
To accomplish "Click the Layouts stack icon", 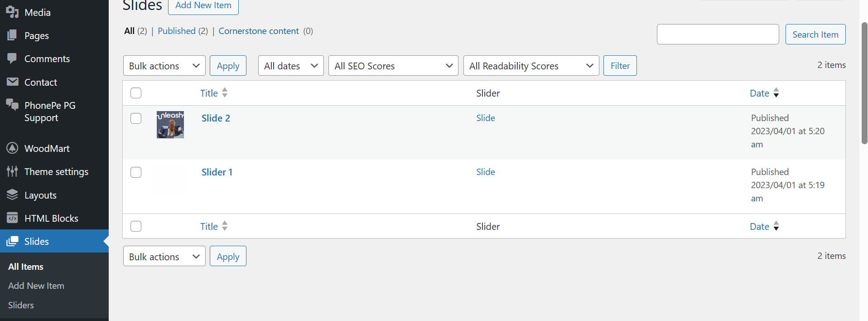I will click(12, 195).
